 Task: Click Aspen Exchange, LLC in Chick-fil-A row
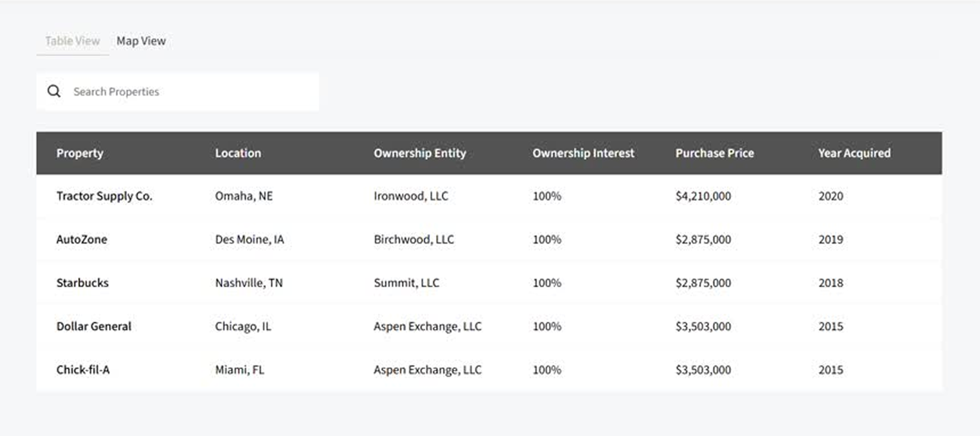coord(428,370)
